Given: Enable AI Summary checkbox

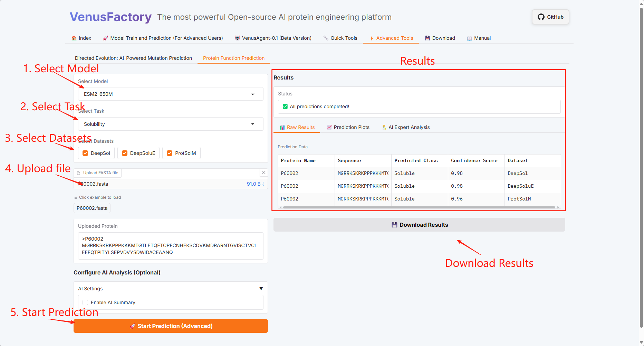Looking at the screenshot, I should pos(85,302).
